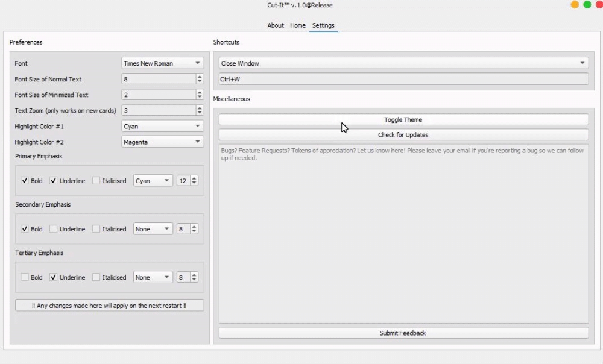Increase Font Size of Normal Text stepper
Viewport: 603px width, 364px height.
[200, 77]
